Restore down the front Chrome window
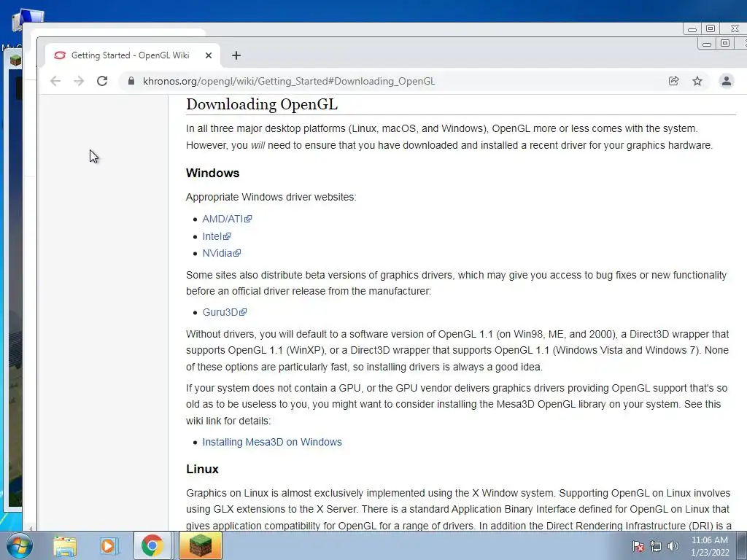Viewport: 747px width, 560px height. pos(724,43)
